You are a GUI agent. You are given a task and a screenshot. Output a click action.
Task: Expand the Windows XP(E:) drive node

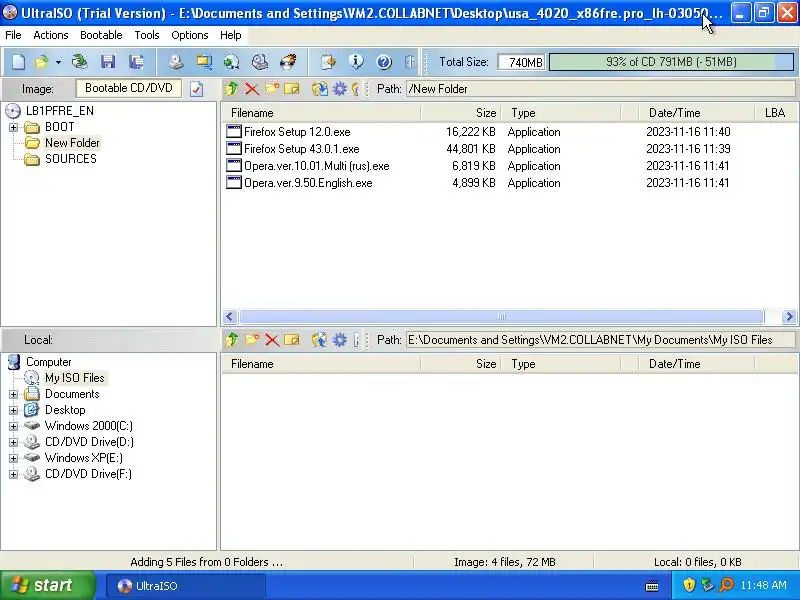click(13, 458)
